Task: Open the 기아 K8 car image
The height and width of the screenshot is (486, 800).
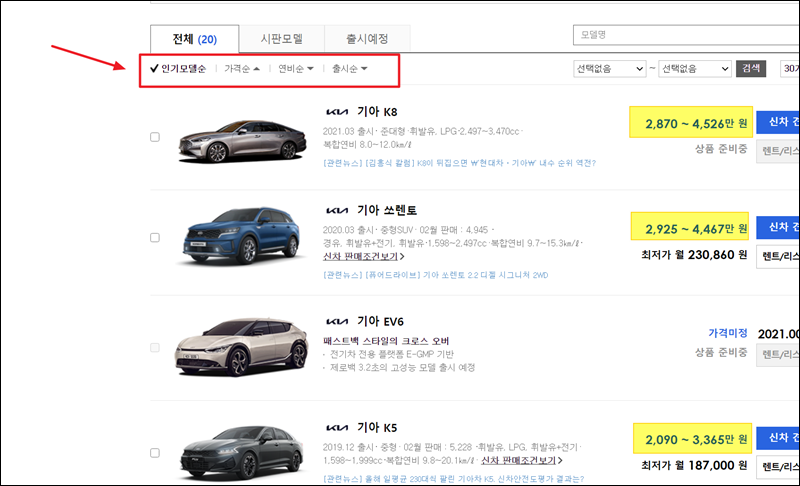Action: pyautogui.click(x=242, y=142)
